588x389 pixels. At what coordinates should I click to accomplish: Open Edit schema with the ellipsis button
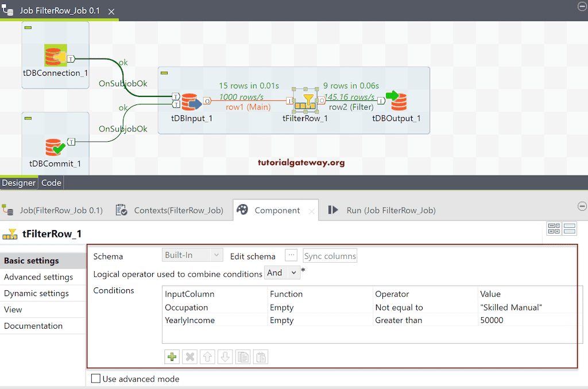(x=291, y=256)
